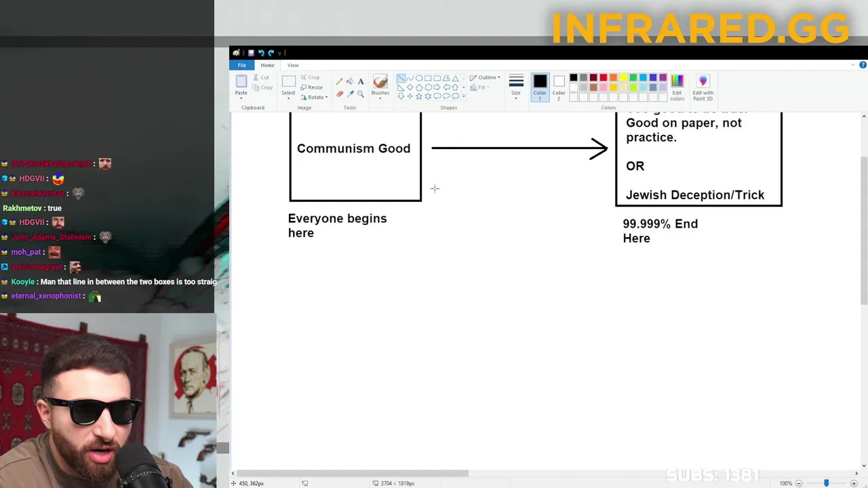The height and width of the screenshot is (488, 868).
Task: Click the Zoom out minus button
Action: (799, 483)
